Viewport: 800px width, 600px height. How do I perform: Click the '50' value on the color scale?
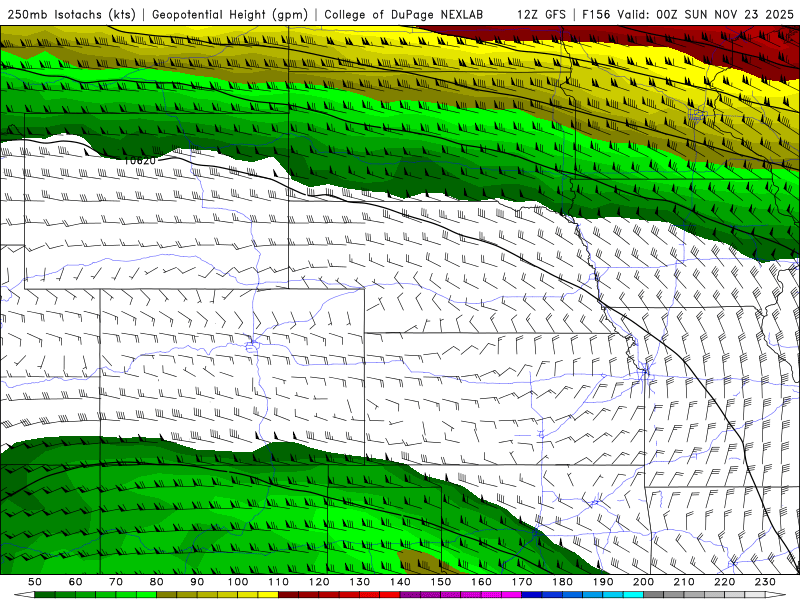(x=35, y=582)
